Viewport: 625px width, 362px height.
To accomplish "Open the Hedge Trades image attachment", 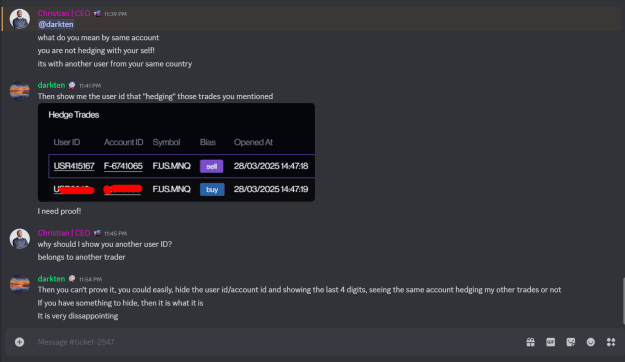I will (176, 152).
